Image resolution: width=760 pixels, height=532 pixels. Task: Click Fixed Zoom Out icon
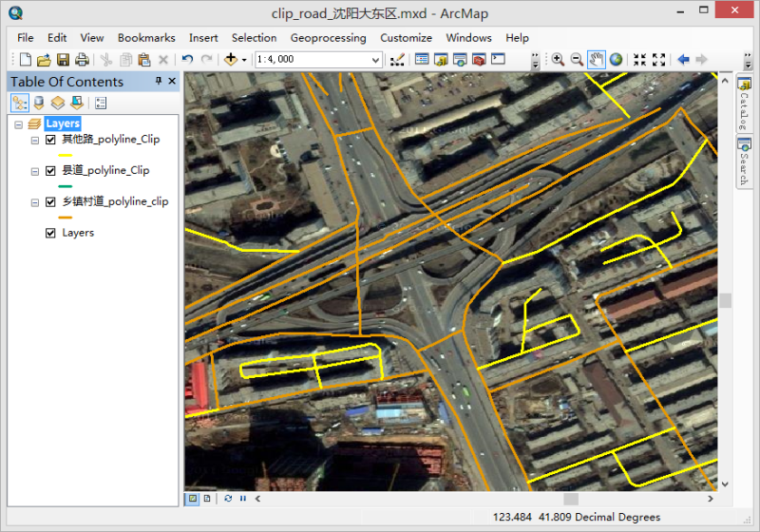point(658,59)
